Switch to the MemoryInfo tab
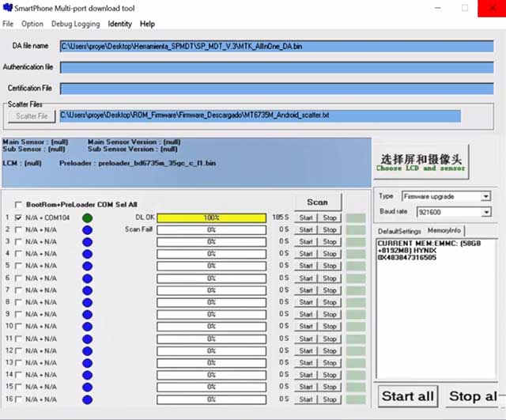The width and height of the screenshot is (506, 420). point(444,230)
